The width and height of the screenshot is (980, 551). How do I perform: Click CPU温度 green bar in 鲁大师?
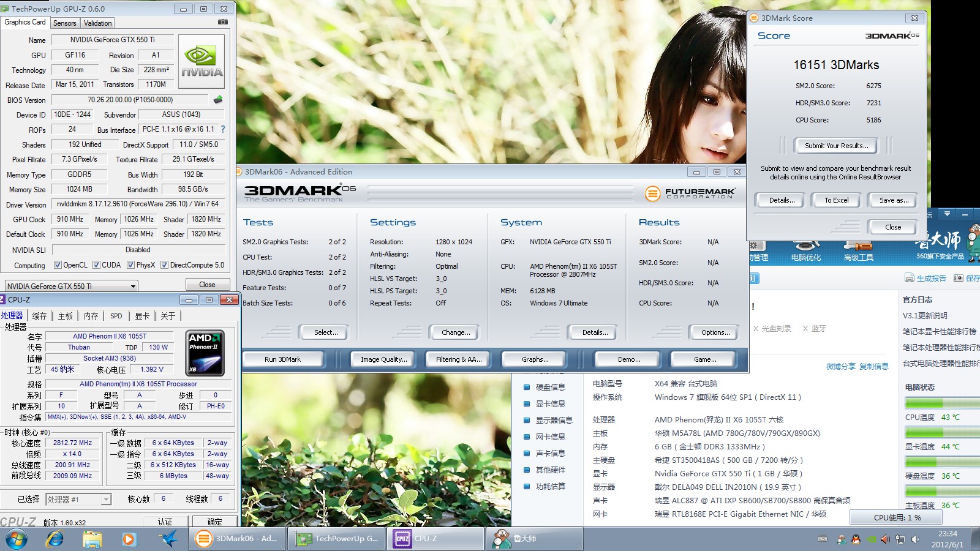(942, 402)
